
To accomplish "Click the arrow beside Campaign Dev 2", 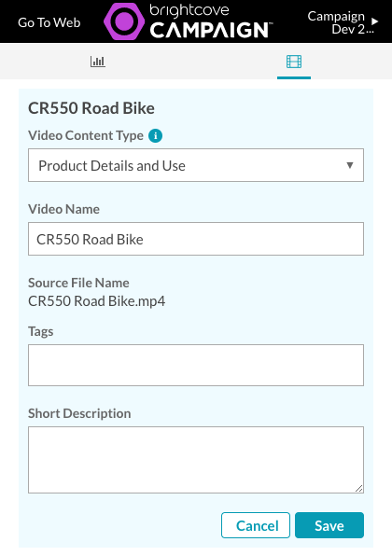I will tap(374, 21).
